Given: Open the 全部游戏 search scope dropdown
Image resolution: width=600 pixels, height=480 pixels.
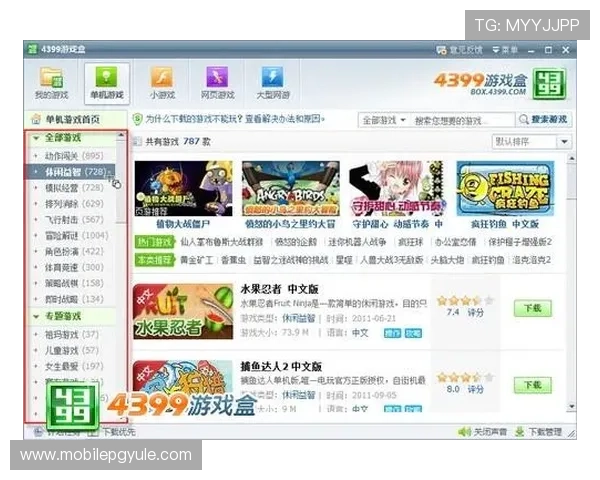Looking at the screenshot, I should coord(384,120).
